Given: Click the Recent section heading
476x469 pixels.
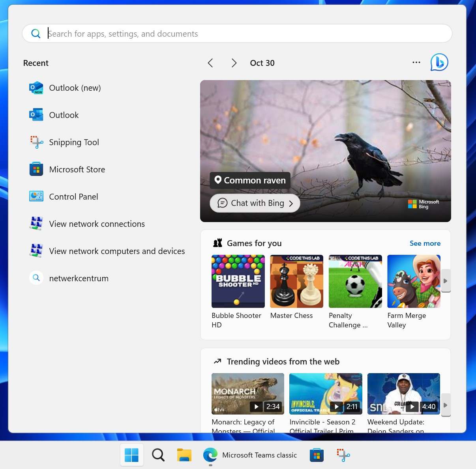Looking at the screenshot, I should pyautogui.click(x=36, y=63).
